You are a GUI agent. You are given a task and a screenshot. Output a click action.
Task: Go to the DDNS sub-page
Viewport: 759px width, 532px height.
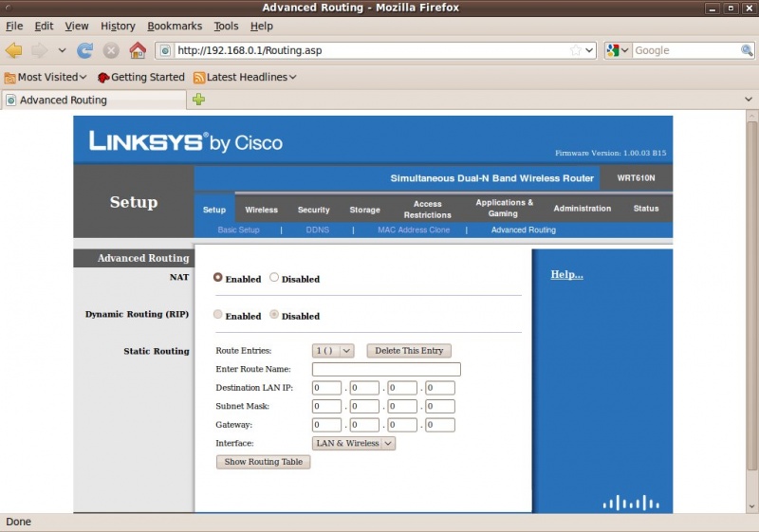click(318, 229)
